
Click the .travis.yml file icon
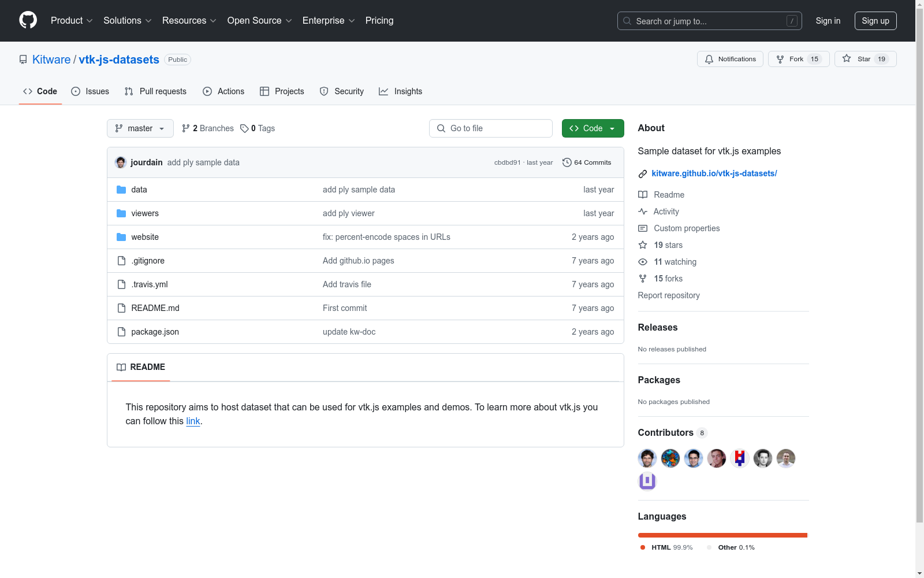pyautogui.click(x=121, y=284)
